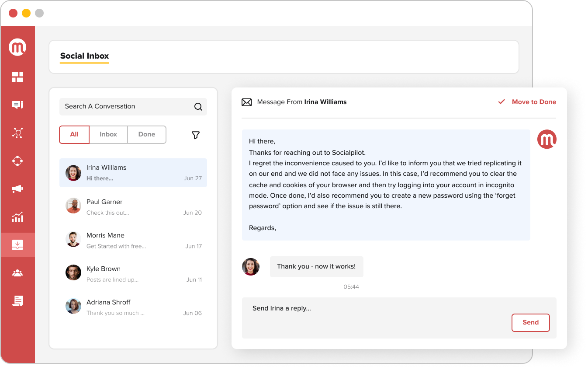The height and width of the screenshot is (370, 588).
Task: Click the search magnifier icon
Action: tap(198, 107)
